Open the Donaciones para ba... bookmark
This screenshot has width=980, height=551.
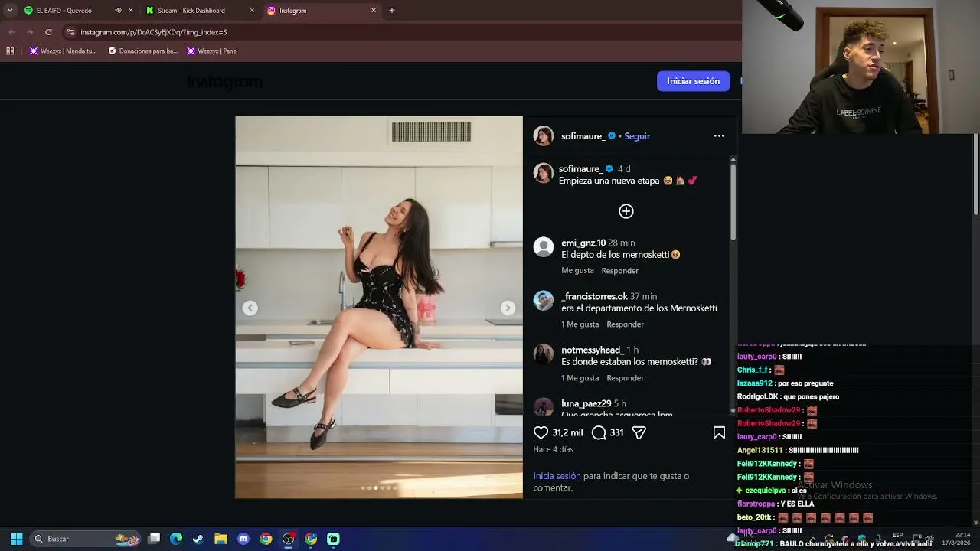(x=143, y=51)
